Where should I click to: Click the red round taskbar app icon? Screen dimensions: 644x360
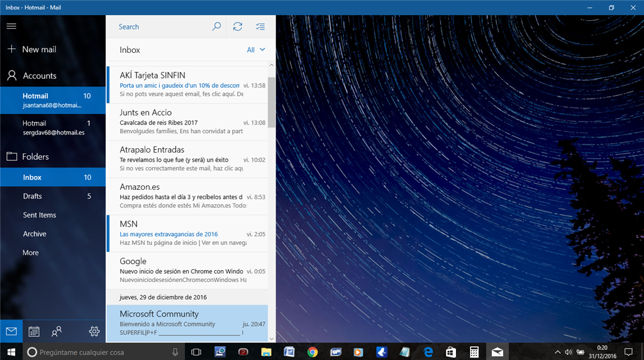pos(243,352)
